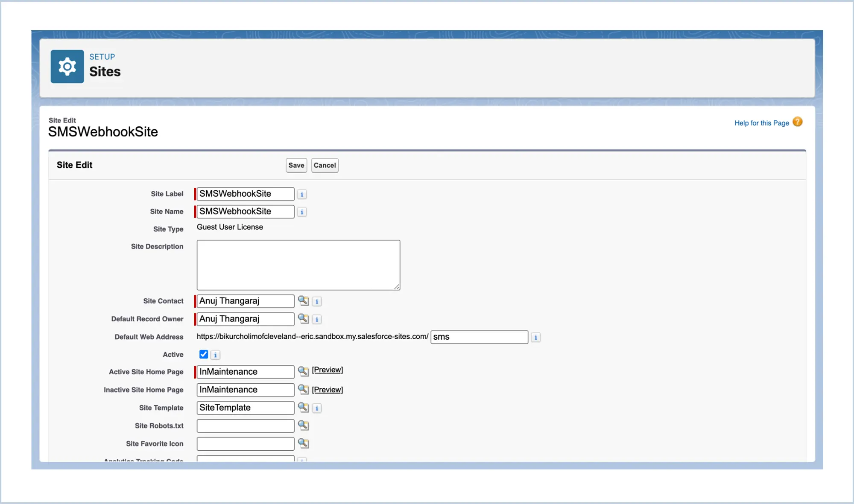Open lookup for Default Record Owner
The height and width of the screenshot is (504, 854).
(303, 319)
